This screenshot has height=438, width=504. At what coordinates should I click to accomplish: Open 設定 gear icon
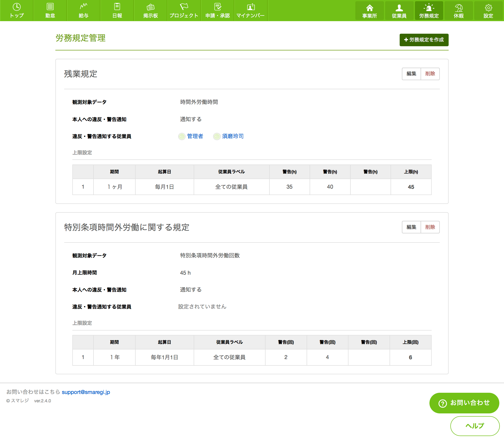click(x=488, y=8)
